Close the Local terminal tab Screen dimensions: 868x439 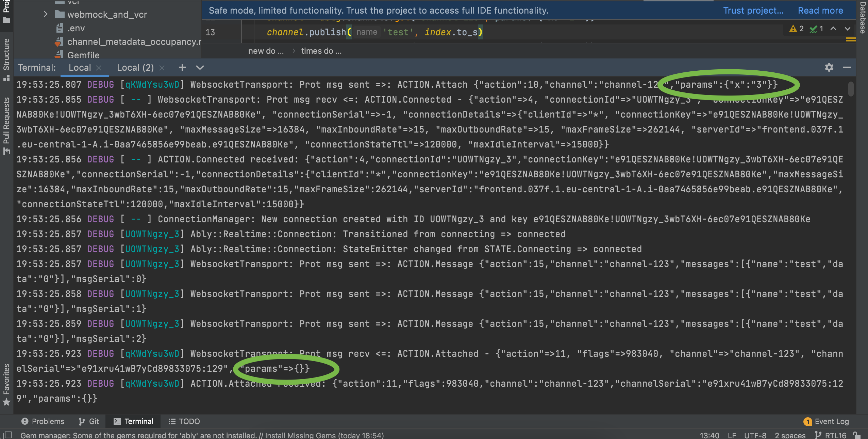[99, 68]
